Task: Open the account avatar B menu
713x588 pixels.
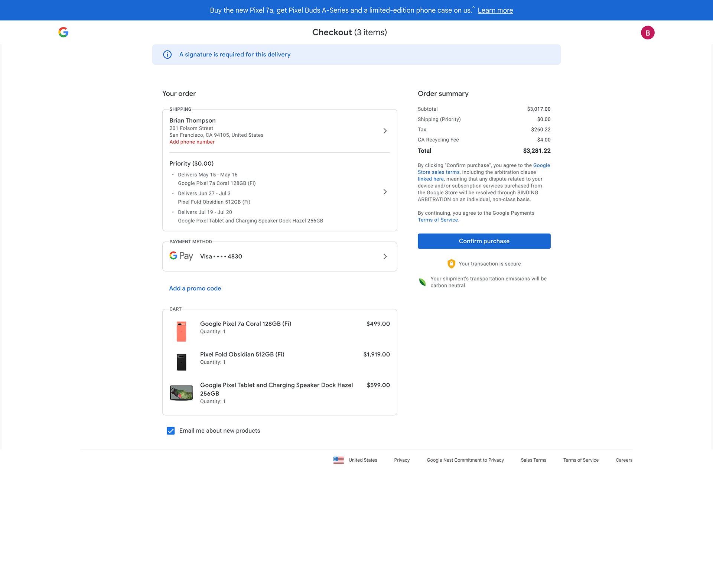Action: click(648, 33)
